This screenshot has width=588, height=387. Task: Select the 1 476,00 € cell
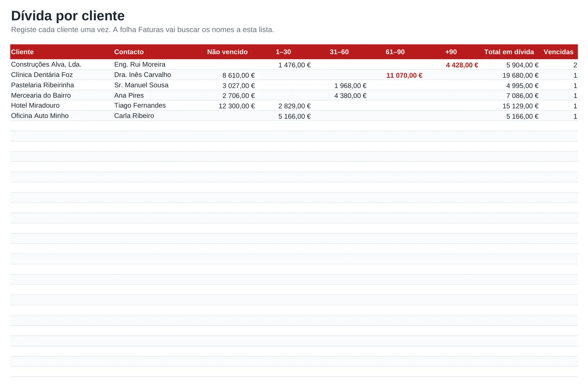click(294, 65)
